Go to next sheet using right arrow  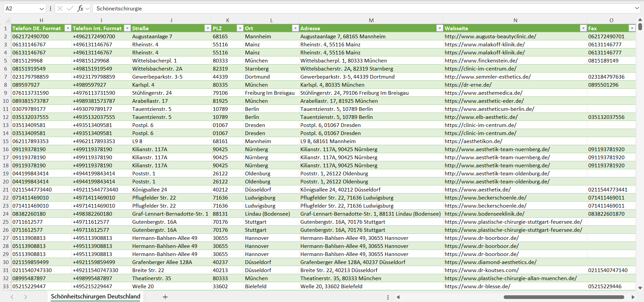coord(26,297)
